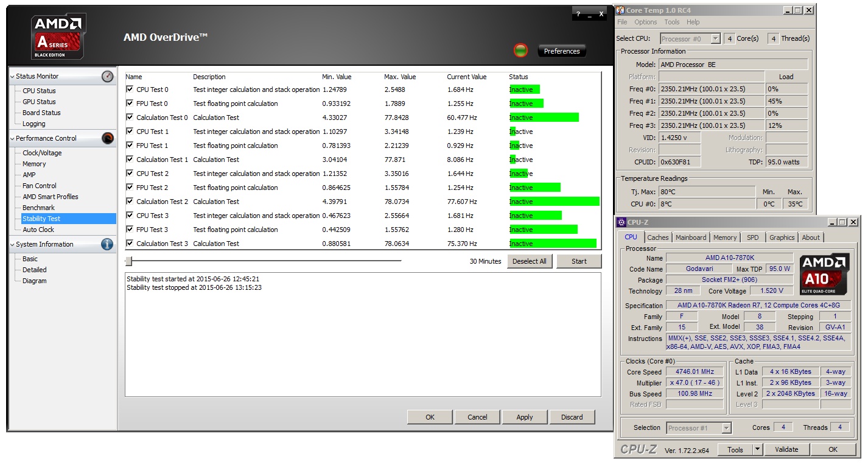Click the Status Monitor gauge icon

point(108,76)
